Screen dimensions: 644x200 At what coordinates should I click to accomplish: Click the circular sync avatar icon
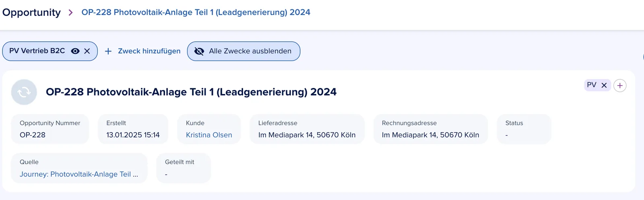pyautogui.click(x=24, y=92)
